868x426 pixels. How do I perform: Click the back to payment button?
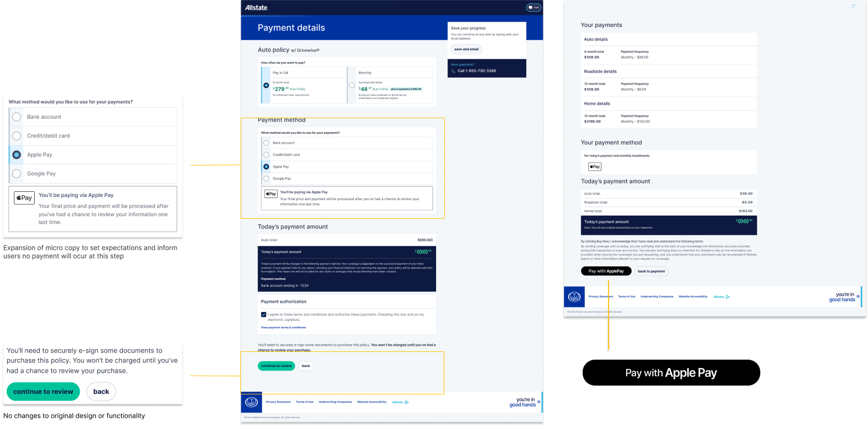click(x=651, y=271)
